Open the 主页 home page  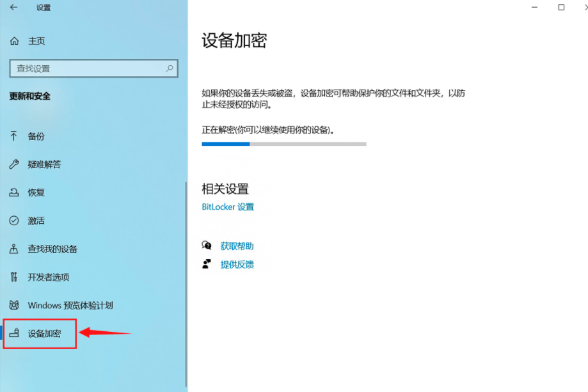click(36, 41)
